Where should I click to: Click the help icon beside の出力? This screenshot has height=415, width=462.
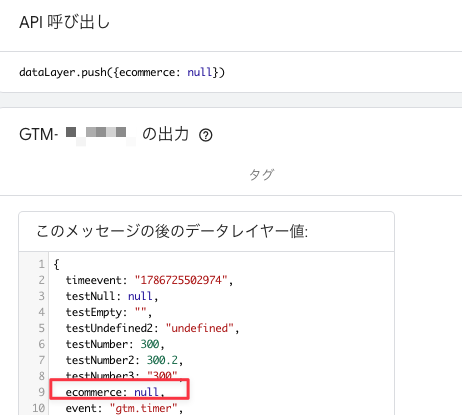pyautogui.click(x=206, y=135)
